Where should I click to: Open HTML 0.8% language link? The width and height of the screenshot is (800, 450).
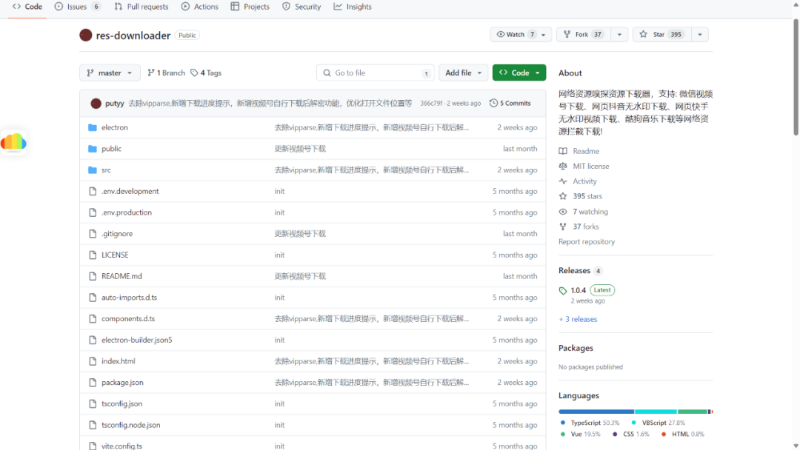click(x=683, y=434)
